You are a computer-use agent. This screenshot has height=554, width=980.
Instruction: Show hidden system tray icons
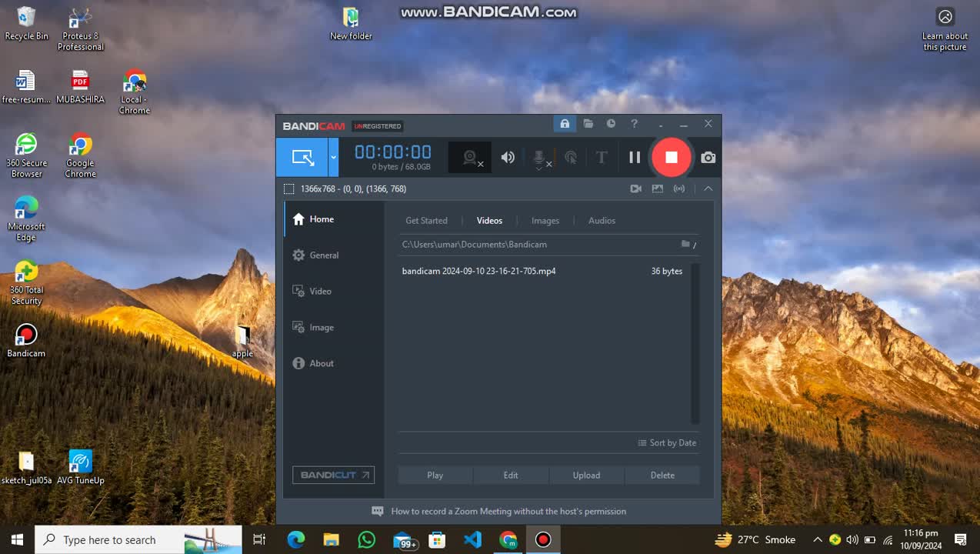(x=818, y=540)
